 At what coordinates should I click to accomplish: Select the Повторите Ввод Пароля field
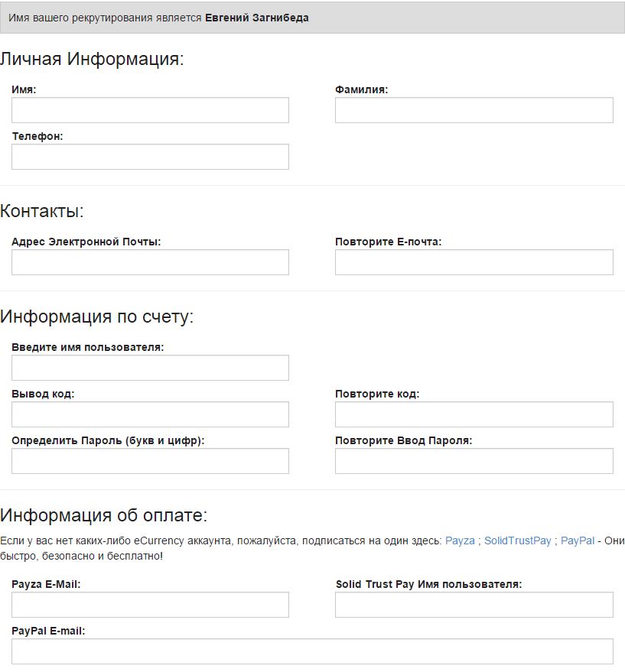(474, 461)
